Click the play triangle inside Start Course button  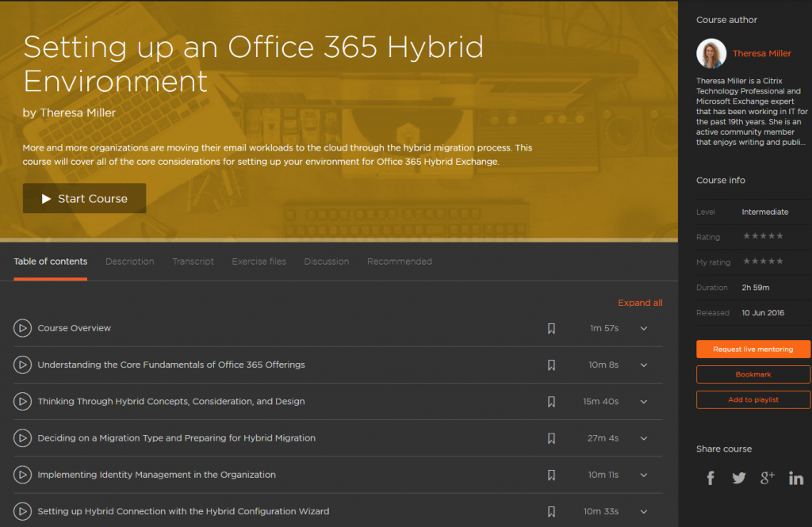click(x=45, y=198)
